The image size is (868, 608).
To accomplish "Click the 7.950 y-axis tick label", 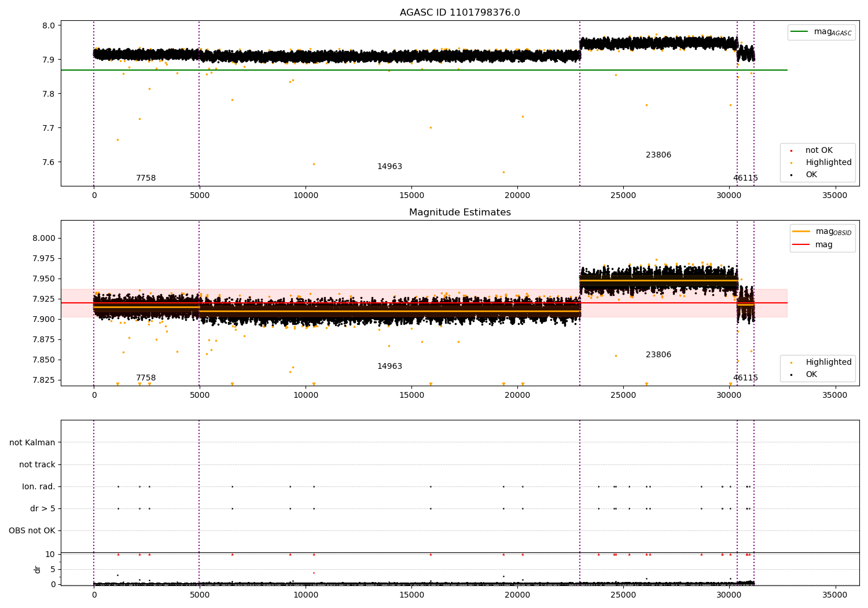I will 43,279.
